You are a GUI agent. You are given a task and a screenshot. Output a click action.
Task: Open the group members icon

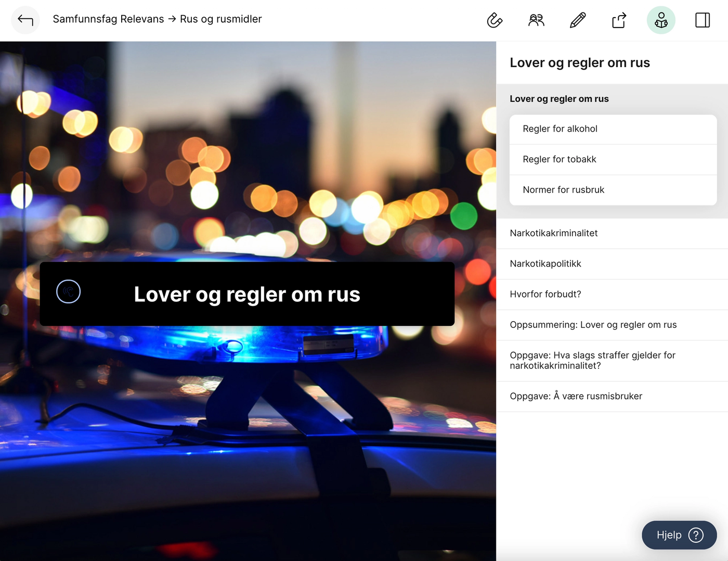(536, 20)
